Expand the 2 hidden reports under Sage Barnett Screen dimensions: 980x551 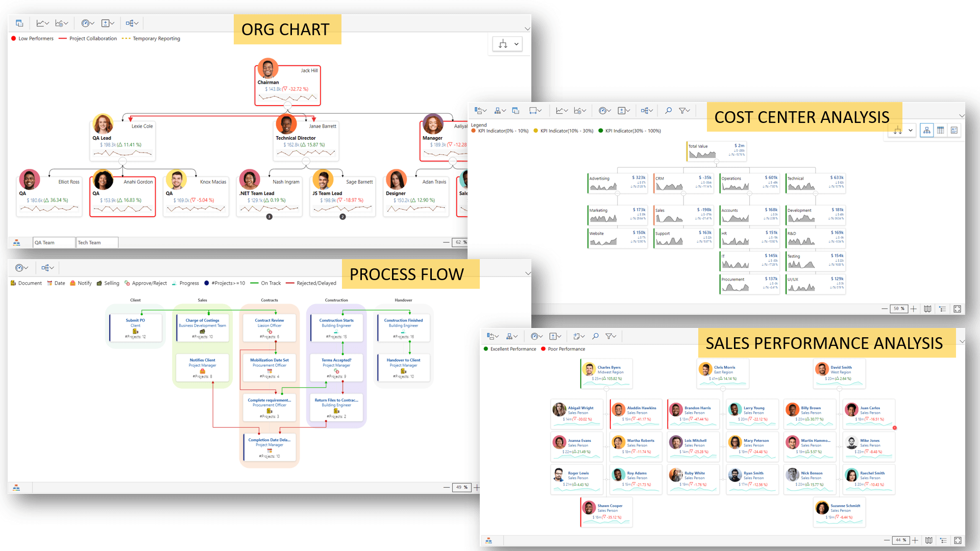pos(343,217)
